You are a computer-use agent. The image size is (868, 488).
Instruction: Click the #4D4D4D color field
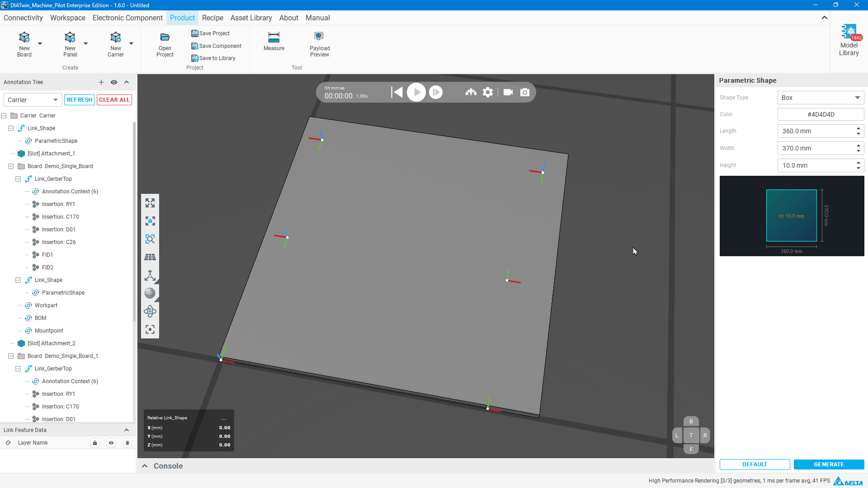coord(821,114)
